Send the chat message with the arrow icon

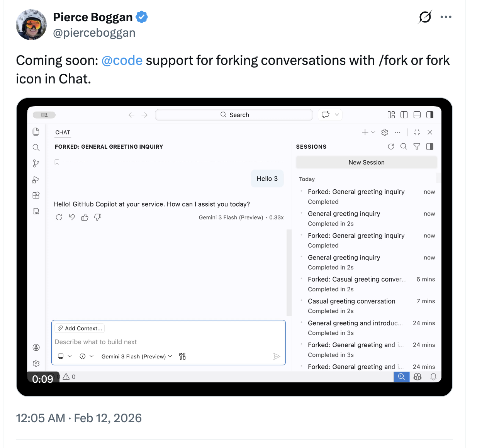pyautogui.click(x=277, y=356)
